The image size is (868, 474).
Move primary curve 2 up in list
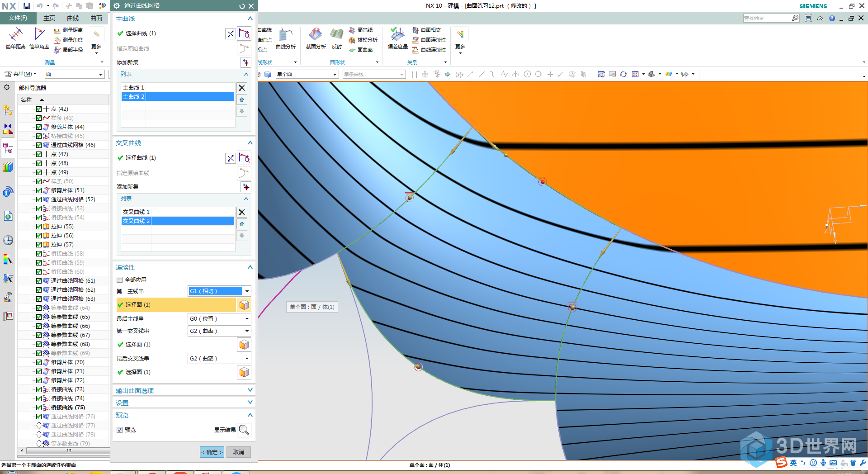242,100
